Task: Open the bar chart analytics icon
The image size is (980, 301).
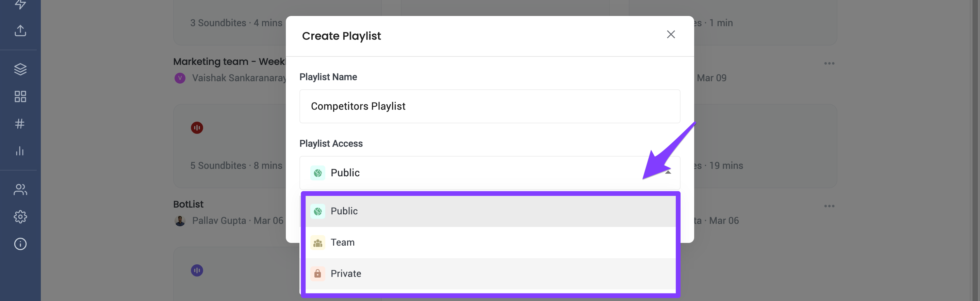Action: (x=20, y=151)
